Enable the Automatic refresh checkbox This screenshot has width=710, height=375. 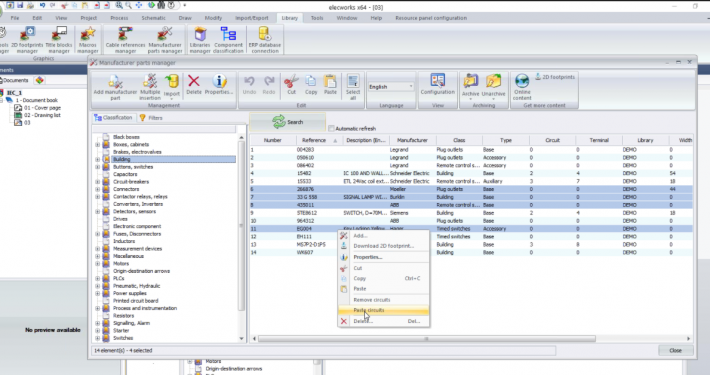[x=331, y=129]
